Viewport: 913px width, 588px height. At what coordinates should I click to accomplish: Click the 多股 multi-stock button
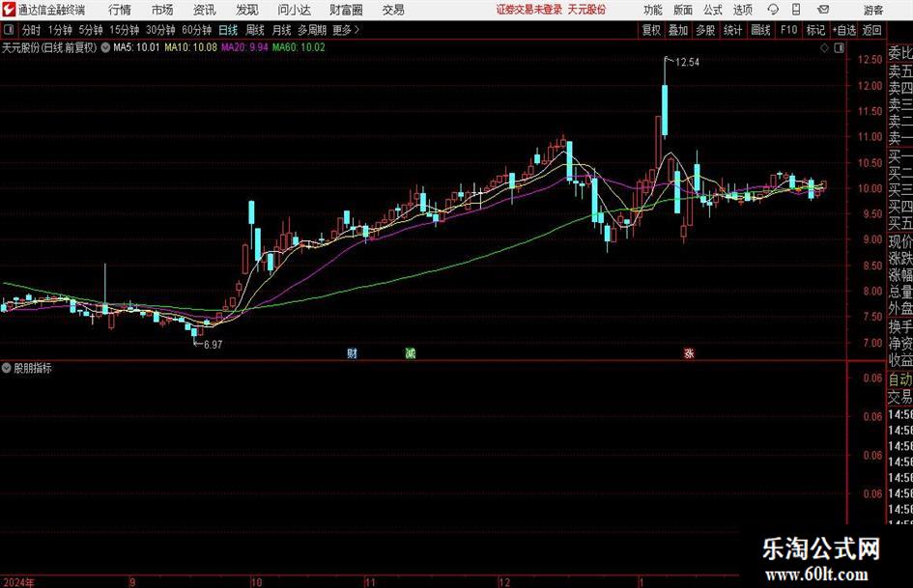click(x=705, y=30)
